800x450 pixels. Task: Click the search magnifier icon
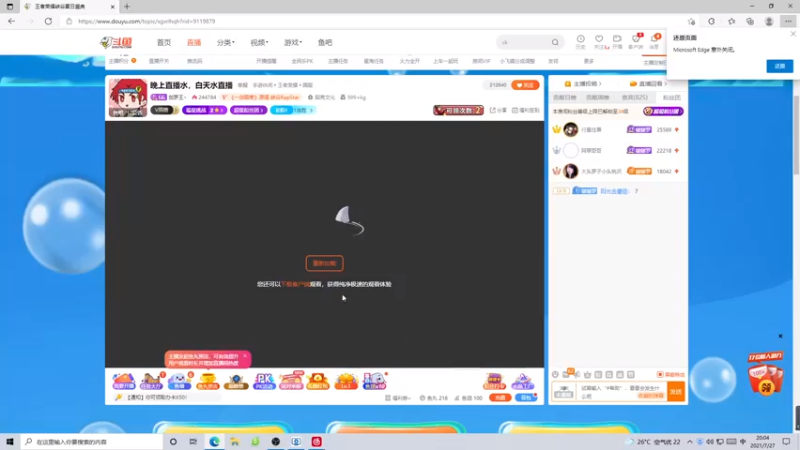pos(555,42)
